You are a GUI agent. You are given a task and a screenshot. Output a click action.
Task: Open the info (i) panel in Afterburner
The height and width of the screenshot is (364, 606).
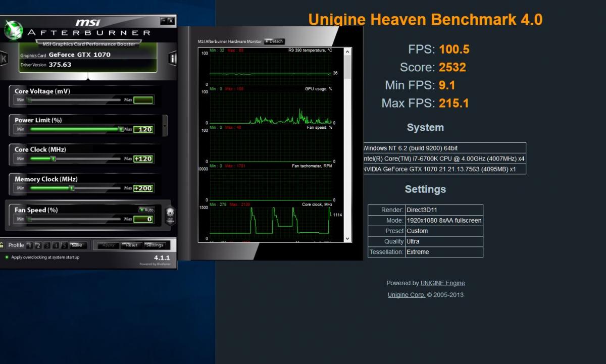(173, 58)
